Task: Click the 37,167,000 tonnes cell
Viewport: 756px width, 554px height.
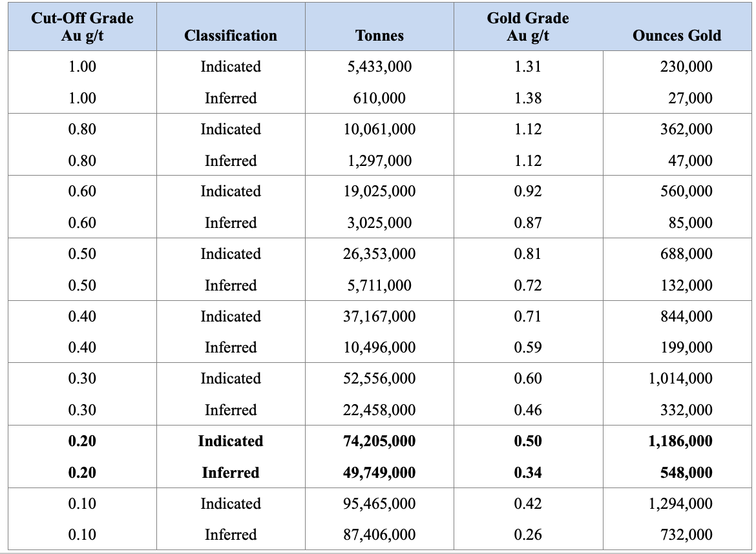Action: (379, 316)
